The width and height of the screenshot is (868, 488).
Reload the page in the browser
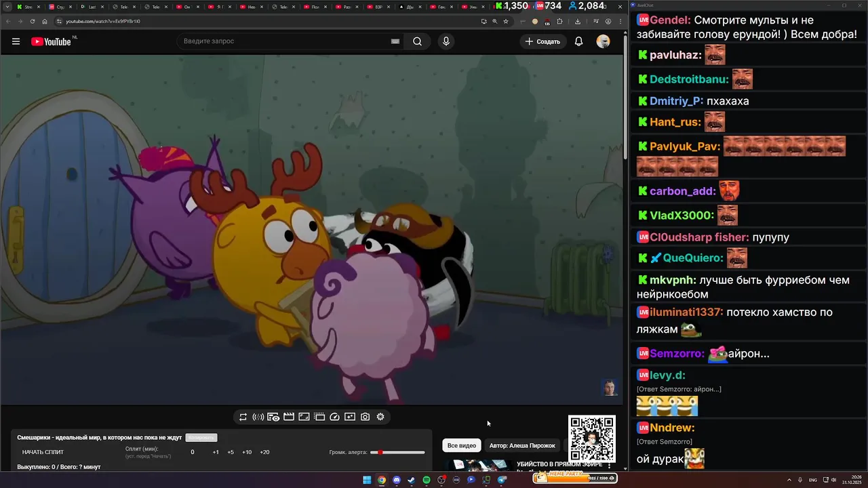[x=33, y=21]
